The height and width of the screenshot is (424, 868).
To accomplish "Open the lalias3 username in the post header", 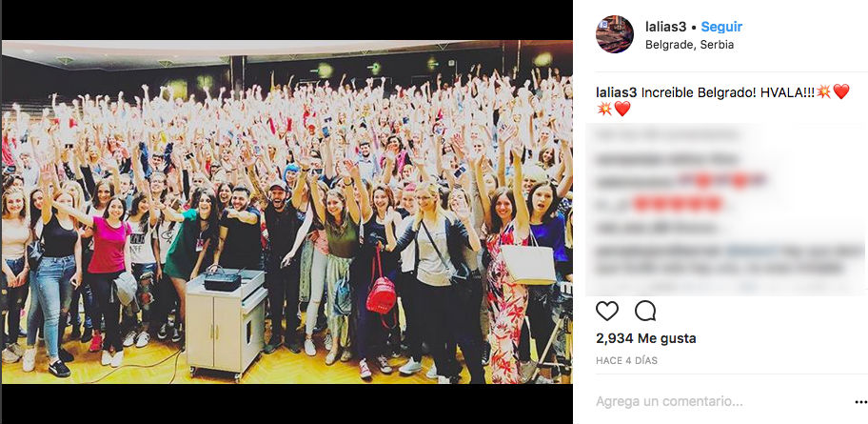I will 666,27.
